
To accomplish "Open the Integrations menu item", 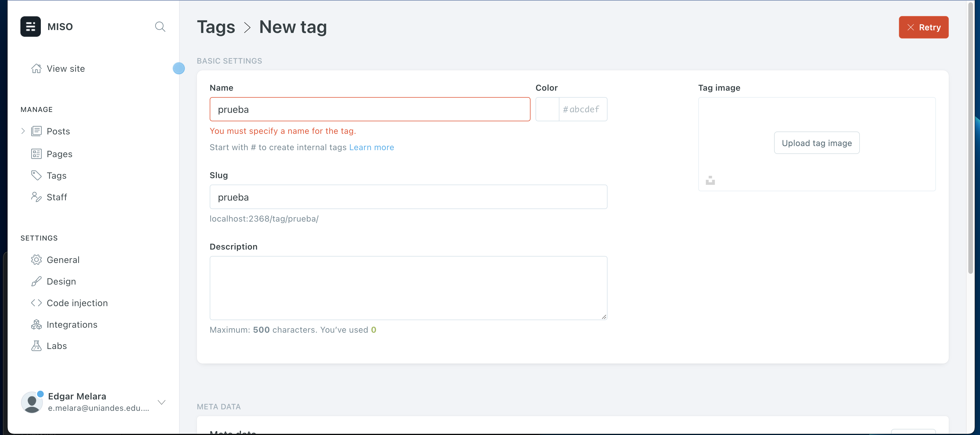I will pyautogui.click(x=72, y=324).
